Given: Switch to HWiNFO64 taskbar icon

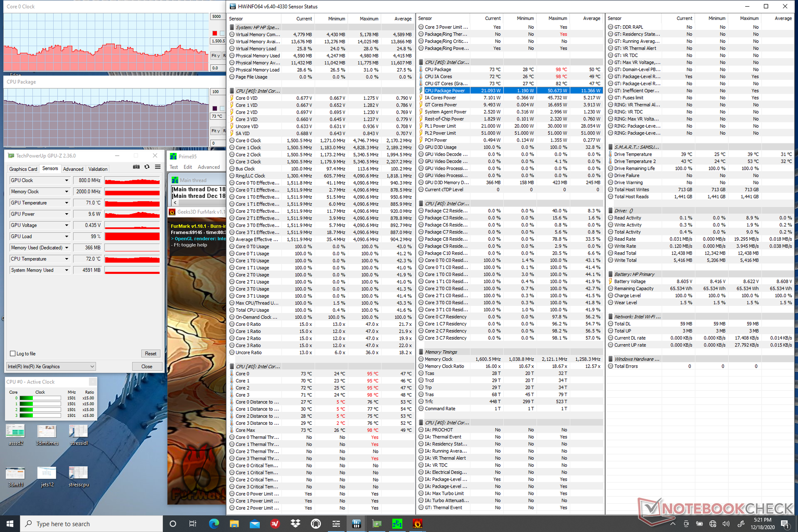Looking at the screenshot, I should 356,524.
